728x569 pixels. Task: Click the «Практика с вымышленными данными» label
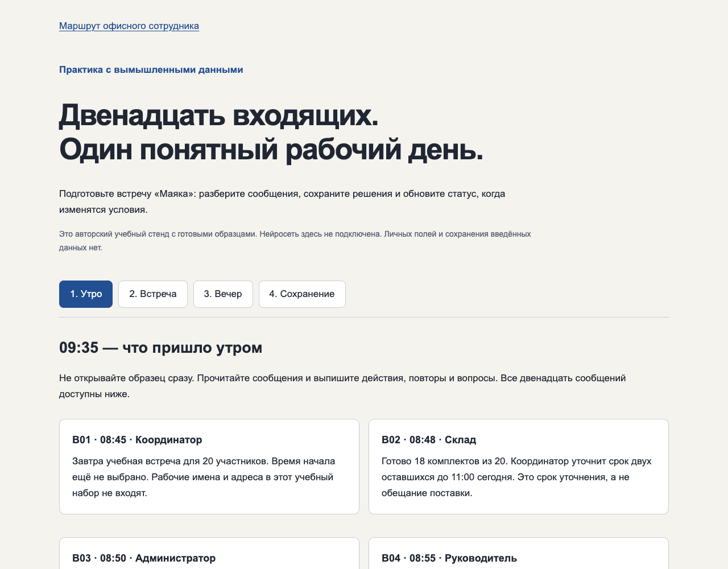151,70
